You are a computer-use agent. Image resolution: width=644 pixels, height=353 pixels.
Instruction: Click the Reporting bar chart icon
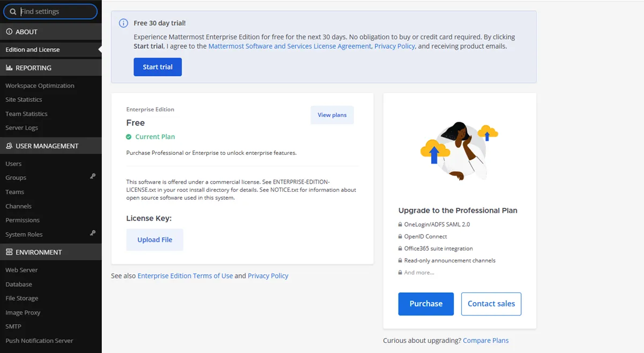pyautogui.click(x=9, y=68)
